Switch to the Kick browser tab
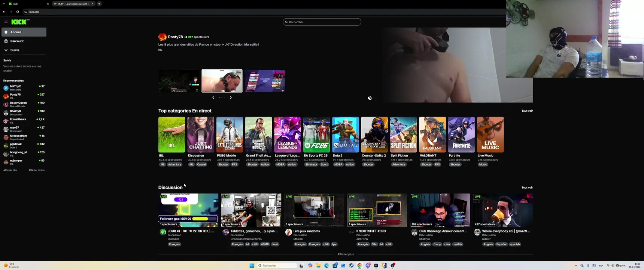 [x=29, y=4]
